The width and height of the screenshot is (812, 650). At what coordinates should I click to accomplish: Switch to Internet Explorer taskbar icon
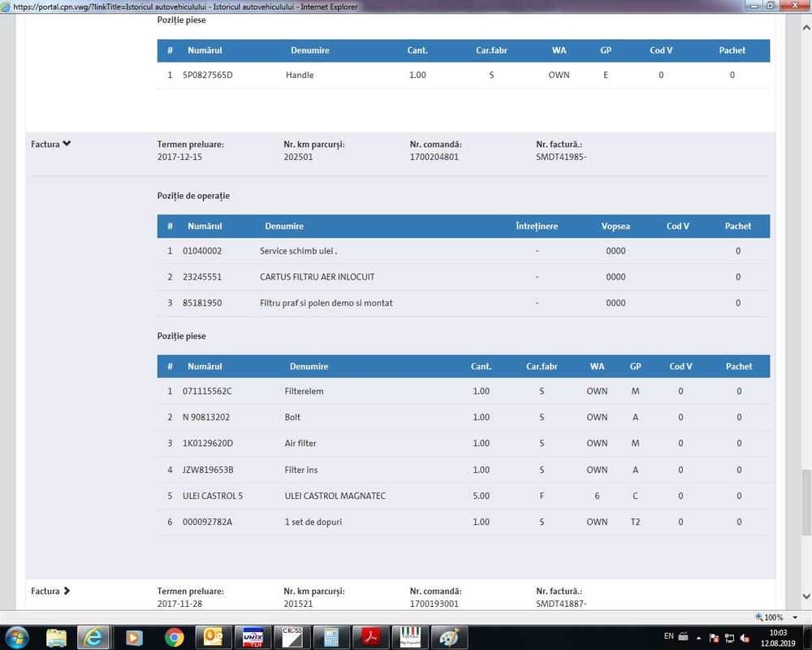[x=93, y=637]
